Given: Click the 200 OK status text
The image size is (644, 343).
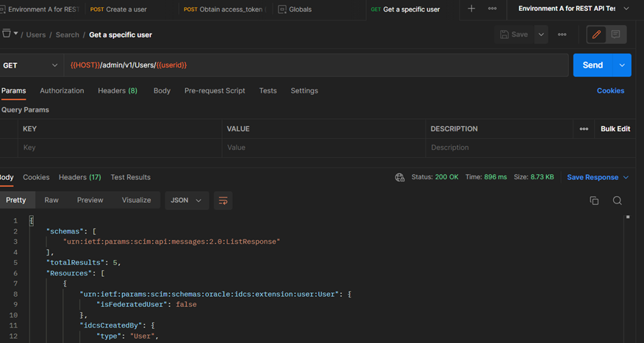Looking at the screenshot, I should point(447,177).
